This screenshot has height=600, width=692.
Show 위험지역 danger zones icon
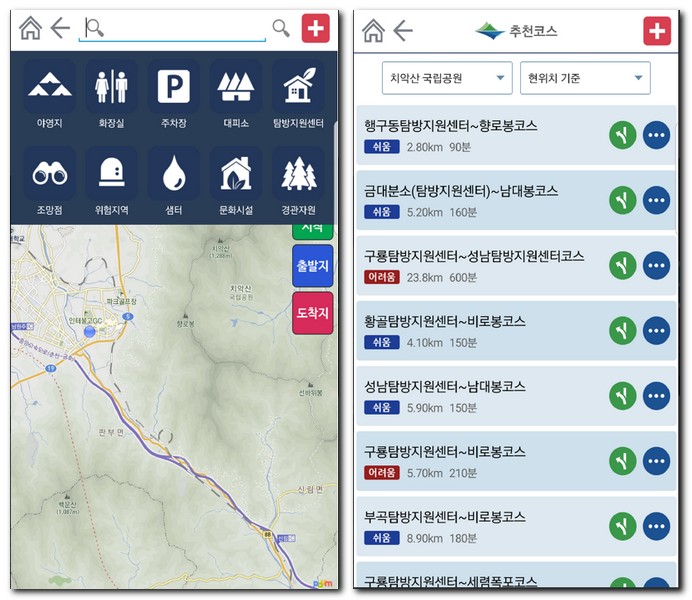111,175
